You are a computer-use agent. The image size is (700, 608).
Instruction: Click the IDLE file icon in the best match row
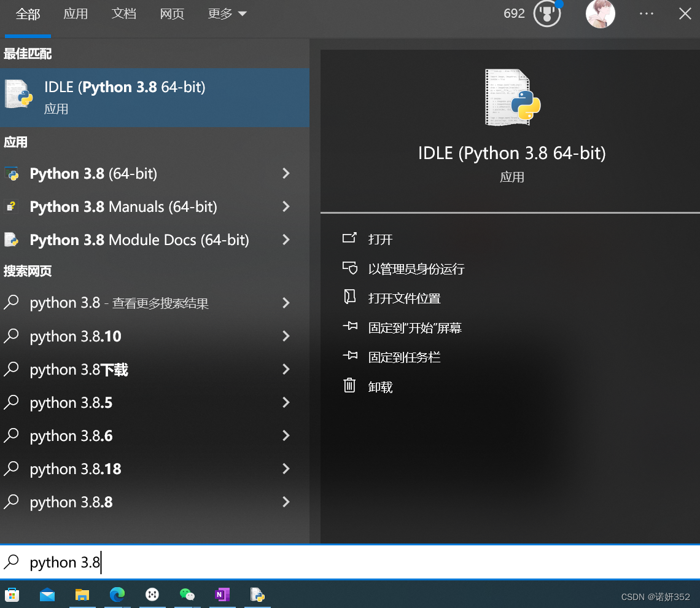tap(19, 94)
